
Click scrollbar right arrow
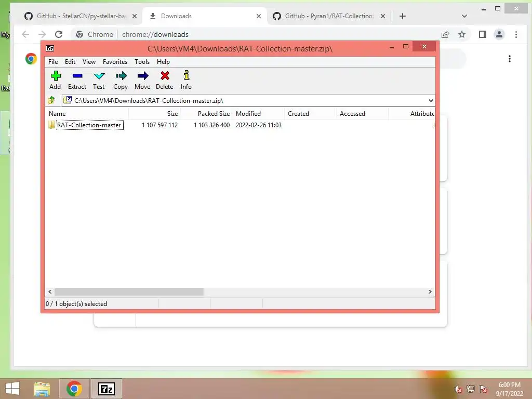430,292
